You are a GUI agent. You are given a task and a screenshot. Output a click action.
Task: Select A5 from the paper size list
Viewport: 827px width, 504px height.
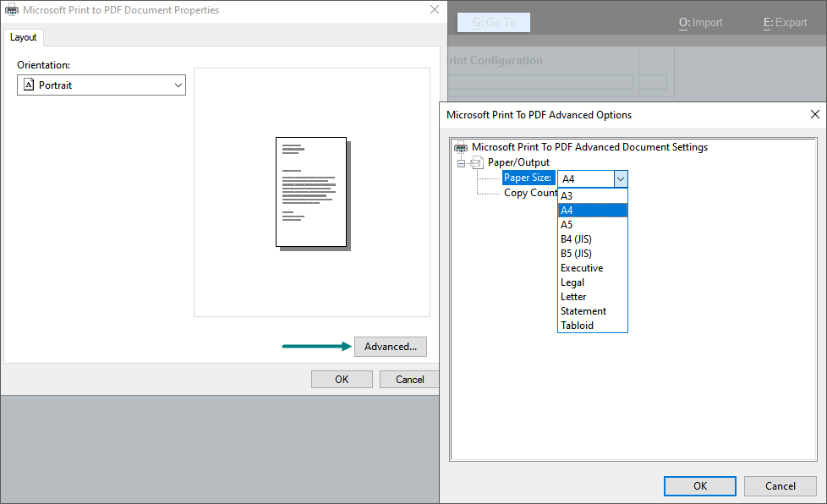[x=567, y=224]
